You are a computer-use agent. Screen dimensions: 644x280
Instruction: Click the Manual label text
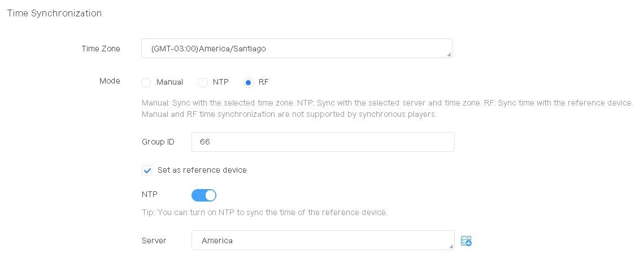169,82
